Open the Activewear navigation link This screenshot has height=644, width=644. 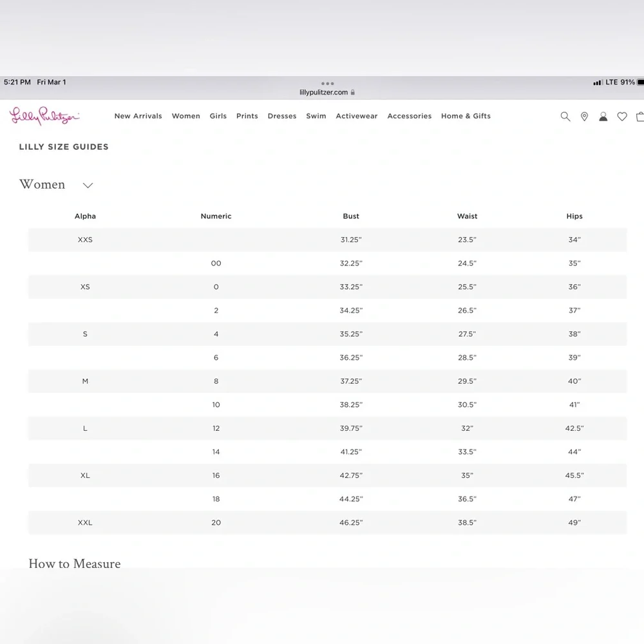coord(357,116)
